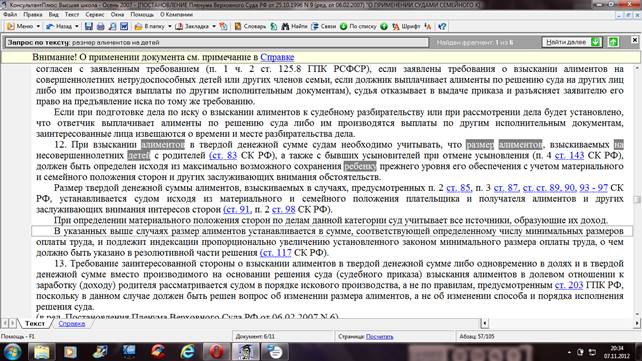
Task: Show document Связи
Action: coord(323,26)
